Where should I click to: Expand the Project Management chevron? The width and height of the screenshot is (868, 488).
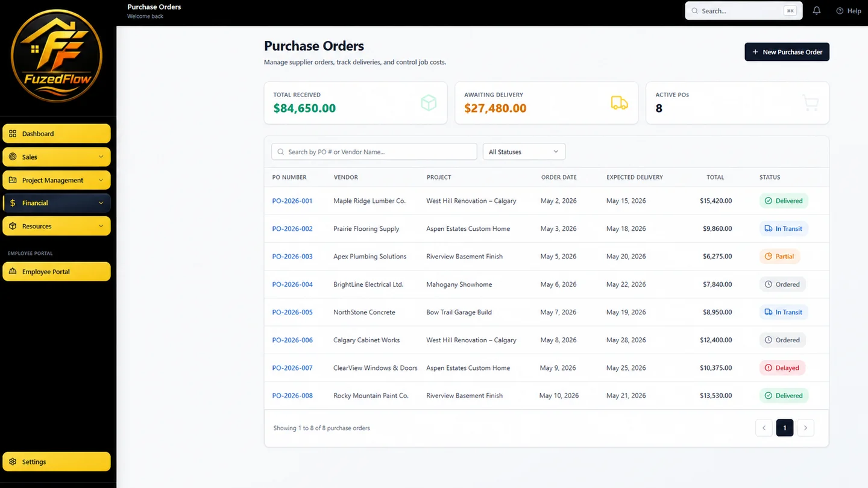coord(101,180)
